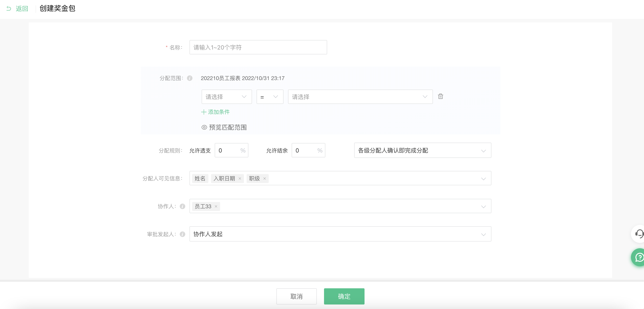Show the 分配范围 info tooltip icon
The image size is (644, 309).
[x=190, y=78]
